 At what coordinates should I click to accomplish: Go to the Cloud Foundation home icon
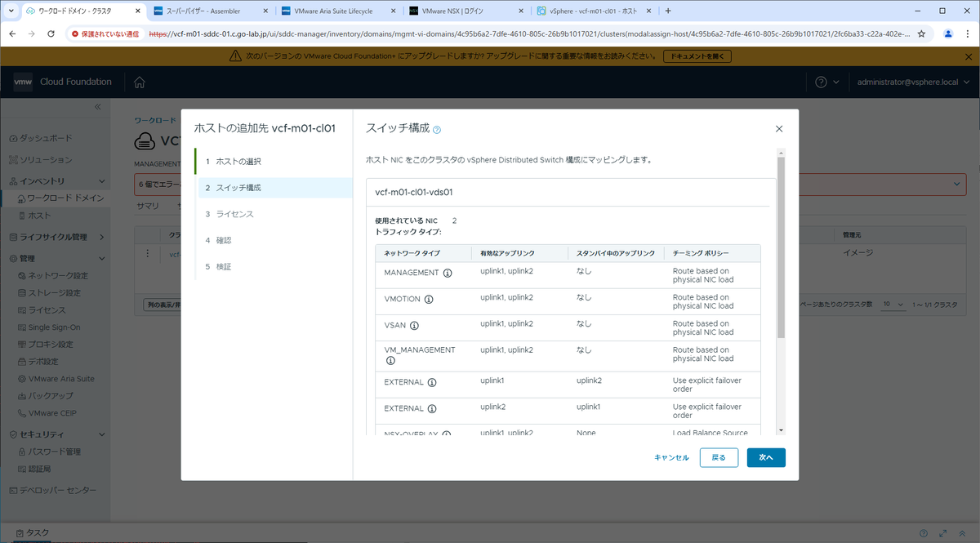coord(140,82)
